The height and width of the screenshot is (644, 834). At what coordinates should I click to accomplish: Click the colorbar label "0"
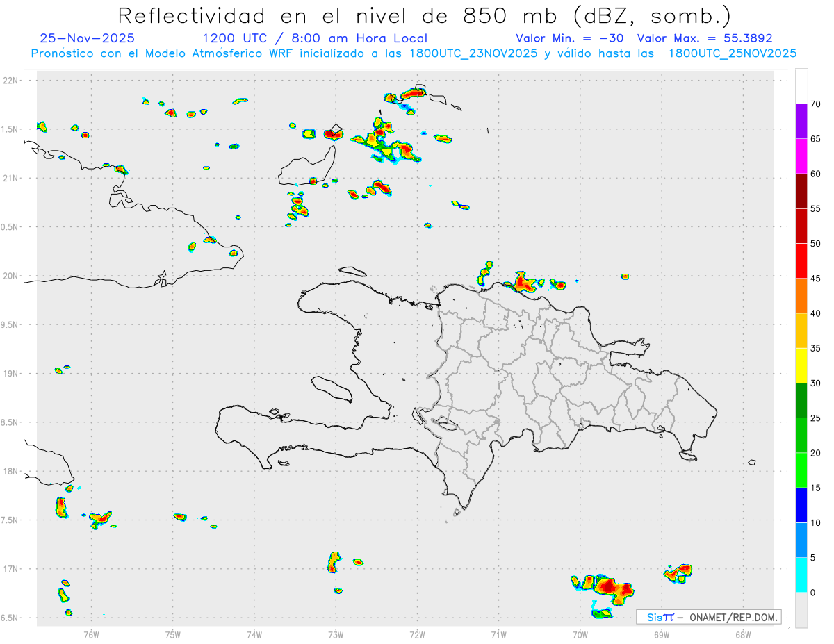pyautogui.click(x=815, y=593)
